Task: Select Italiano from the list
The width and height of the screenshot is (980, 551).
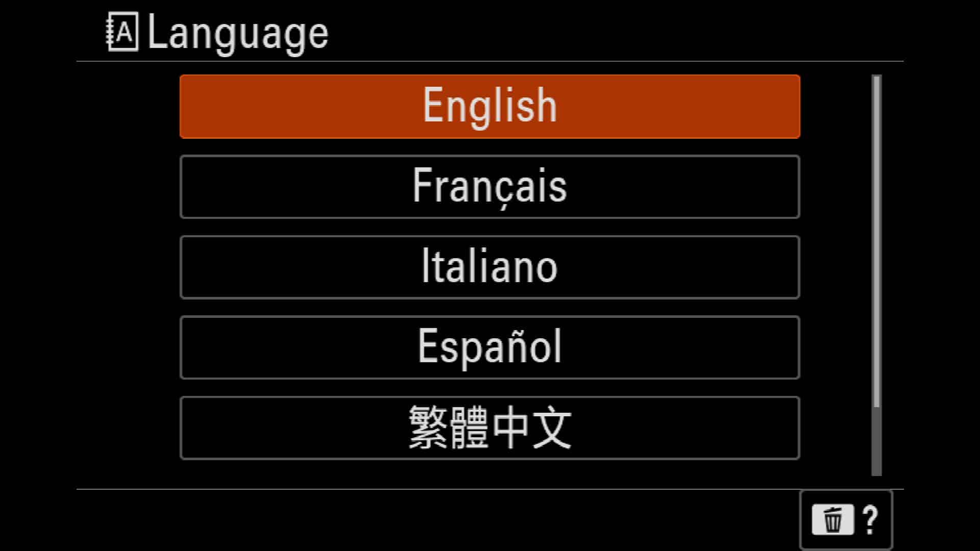Action: pyautogui.click(x=489, y=267)
